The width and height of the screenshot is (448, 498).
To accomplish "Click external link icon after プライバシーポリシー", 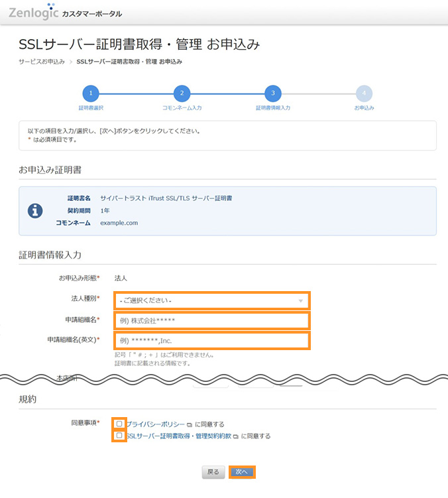I will [x=190, y=424].
